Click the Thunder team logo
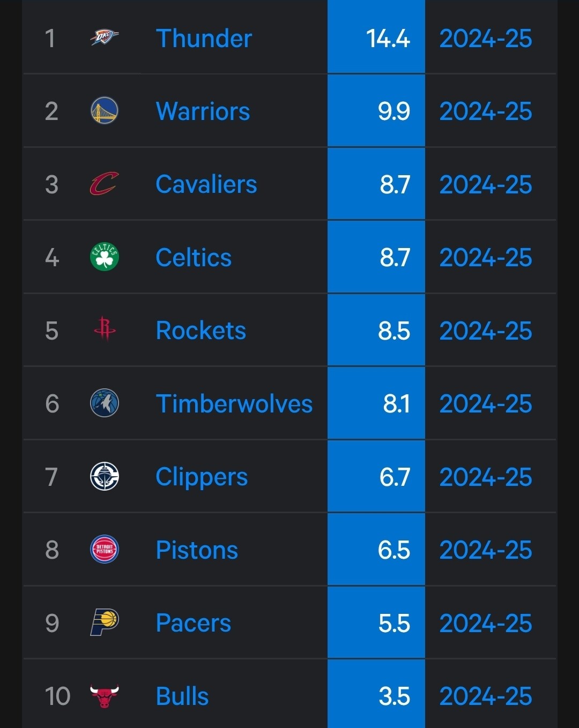579x728 pixels. click(x=104, y=37)
